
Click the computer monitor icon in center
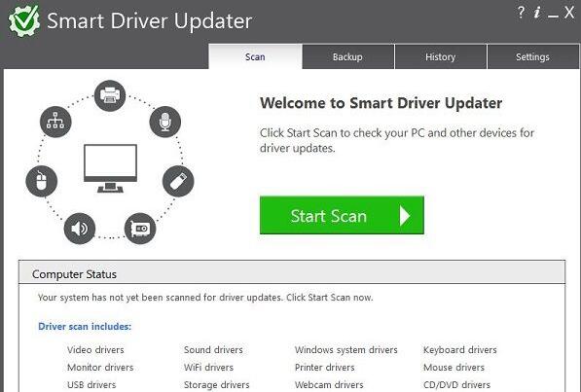[x=110, y=168]
